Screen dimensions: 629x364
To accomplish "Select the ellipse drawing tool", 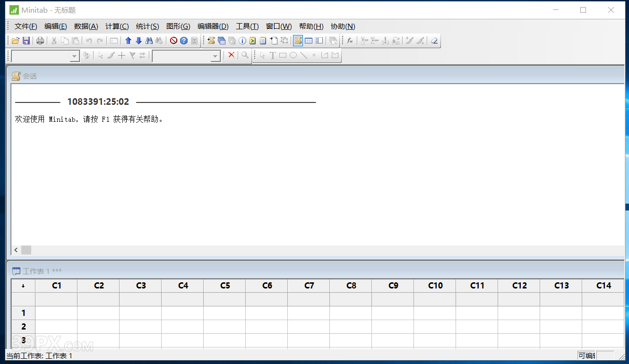I will pos(293,56).
